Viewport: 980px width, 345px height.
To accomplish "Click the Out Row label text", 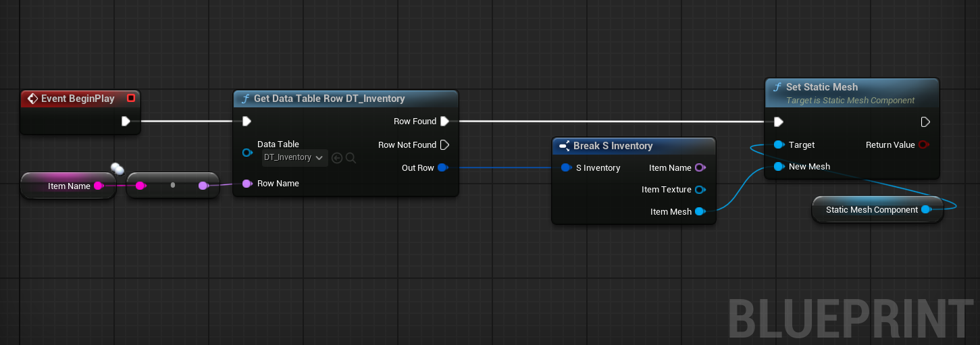I will [x=418, y=167].
